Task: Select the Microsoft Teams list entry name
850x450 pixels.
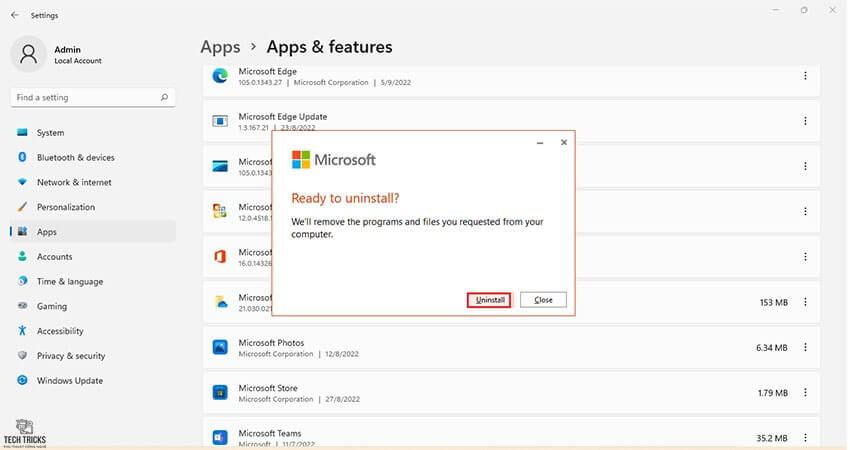Action: [269, 433]
